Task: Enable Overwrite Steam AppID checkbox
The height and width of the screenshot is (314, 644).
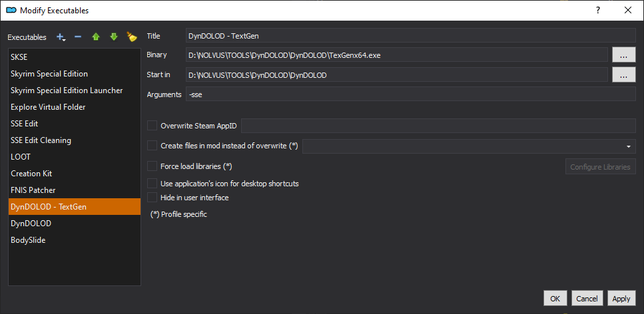Action: pyautogui.click(x=153, y=126)
